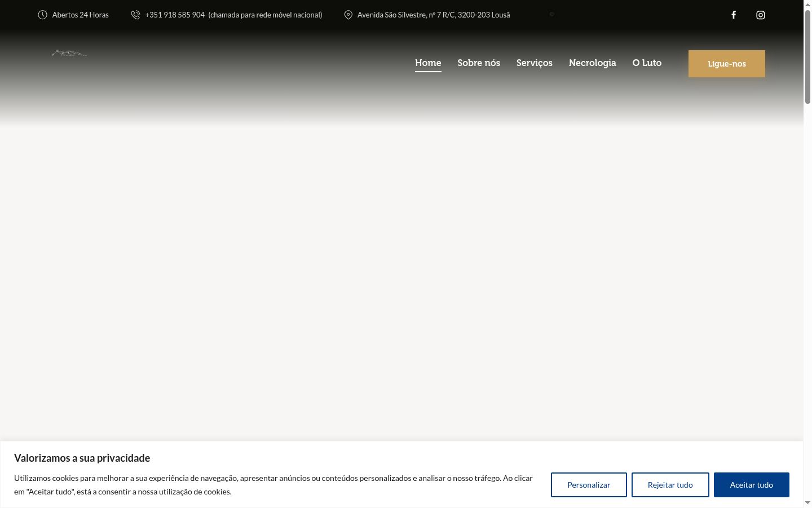Click the scrollbar down arrow

point(807,503)
